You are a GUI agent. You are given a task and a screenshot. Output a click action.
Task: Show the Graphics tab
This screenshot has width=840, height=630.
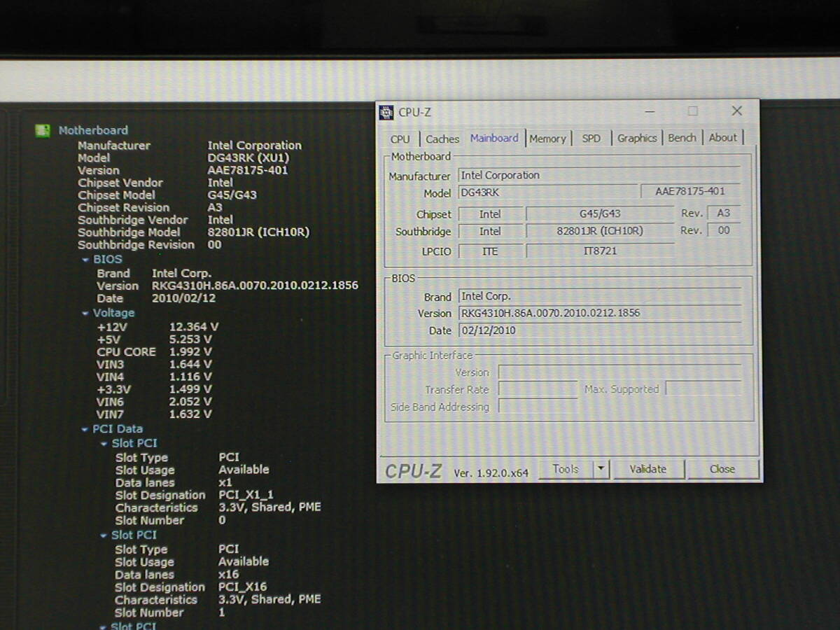pyautogui.click(x=637, y=139)
